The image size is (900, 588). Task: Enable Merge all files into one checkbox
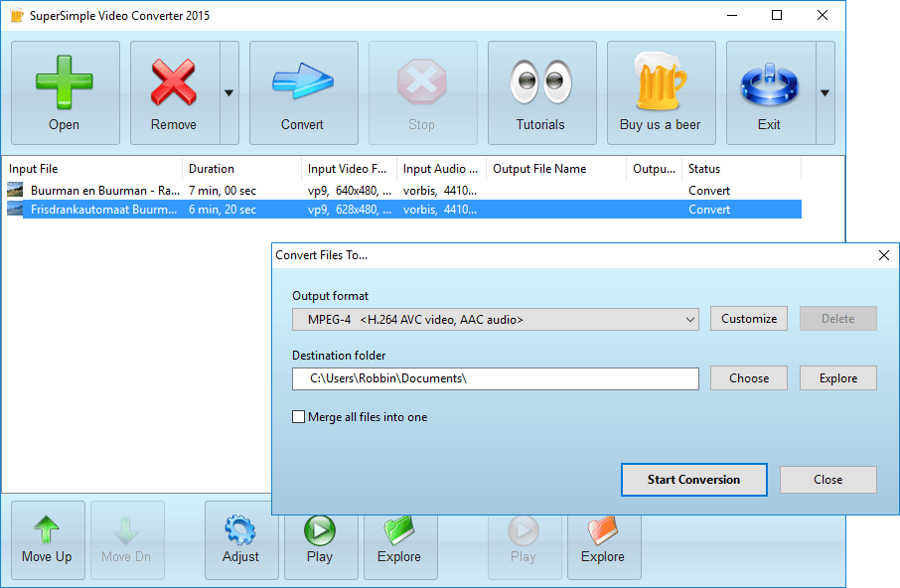pos(298,417)
